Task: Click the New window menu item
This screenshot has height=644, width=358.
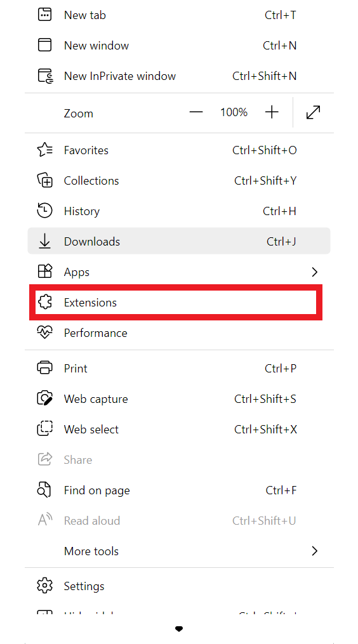Action: [x=179, y=46]
